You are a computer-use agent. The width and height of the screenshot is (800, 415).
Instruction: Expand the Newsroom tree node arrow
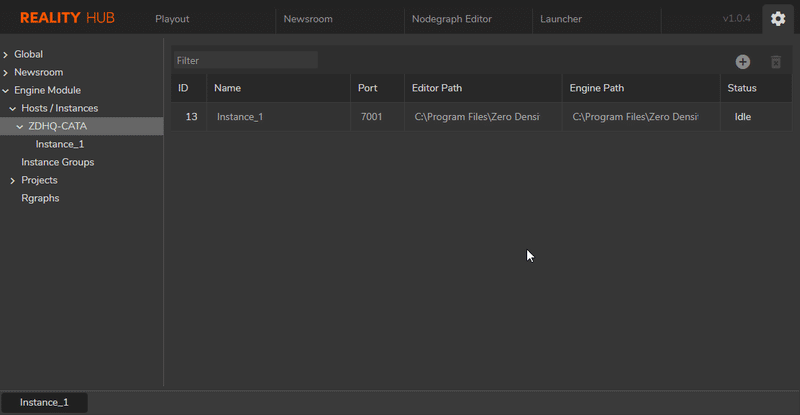[6, 73]
